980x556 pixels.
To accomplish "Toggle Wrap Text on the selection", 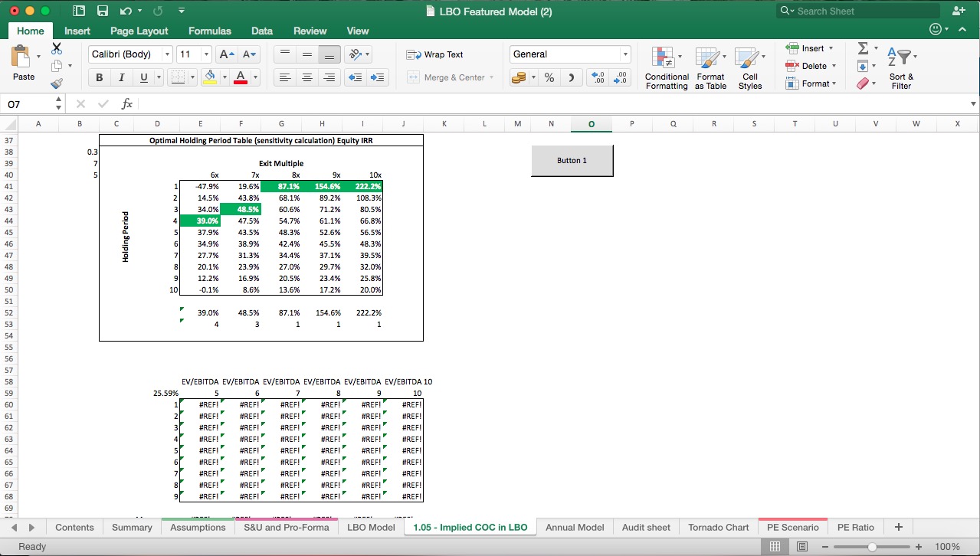I will [434, 54].
